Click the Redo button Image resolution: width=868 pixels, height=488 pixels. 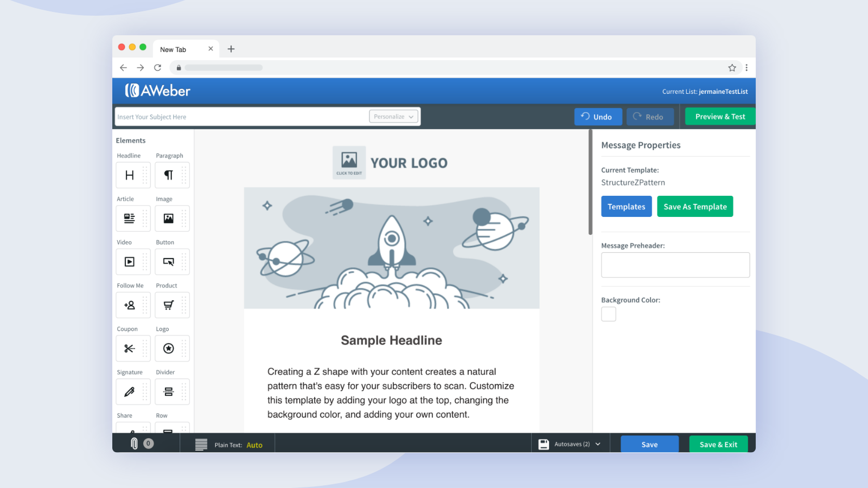(650, 117)
